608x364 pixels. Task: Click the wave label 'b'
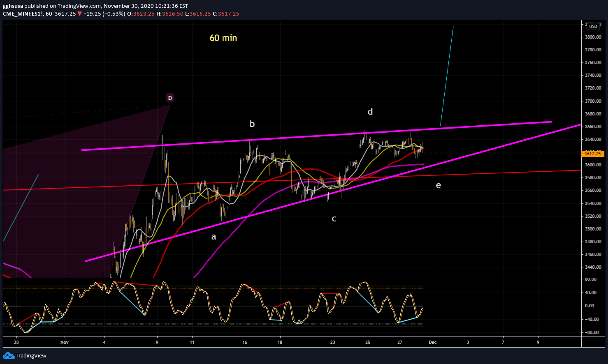coord(252,124)
